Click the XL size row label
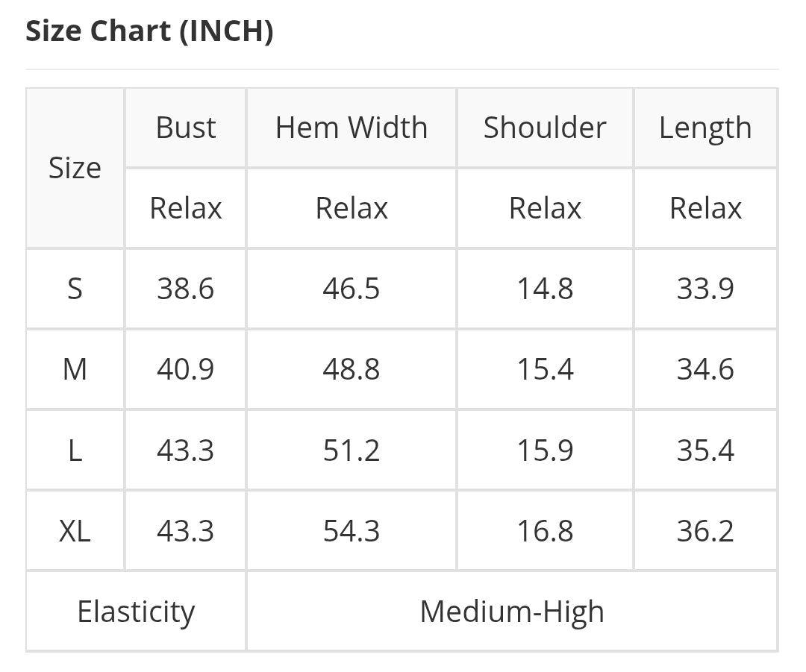 [75, 531]
